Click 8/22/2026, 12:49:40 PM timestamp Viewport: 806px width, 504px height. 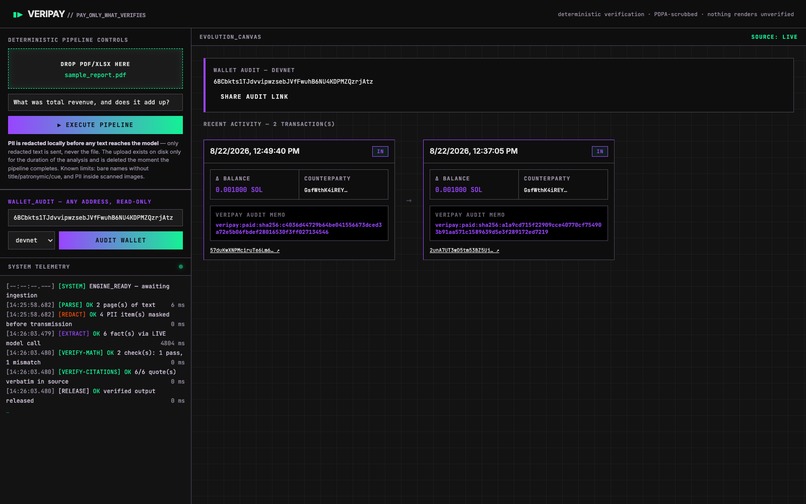[x=254, y=151]
